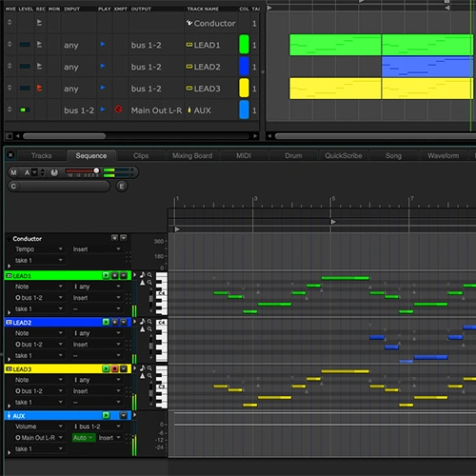
Task: Open the MIDI tab
Action: pyautogui.click(x=244, y=156)
